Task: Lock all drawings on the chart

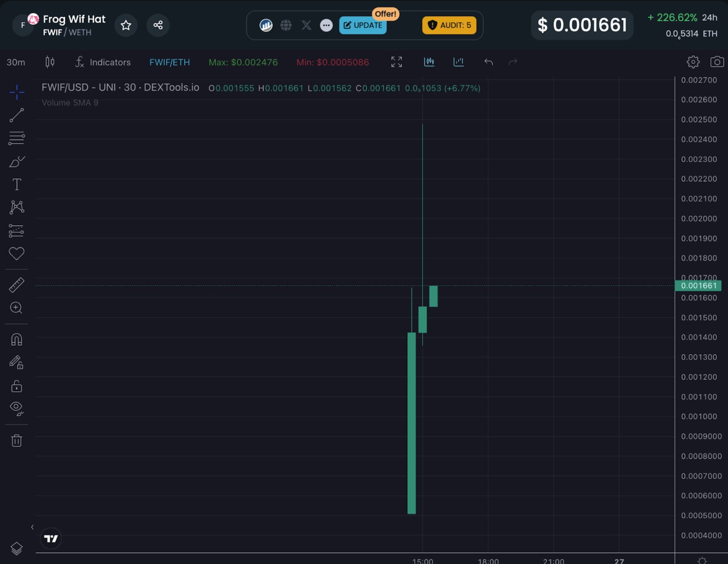Action: tap(16, 386)
